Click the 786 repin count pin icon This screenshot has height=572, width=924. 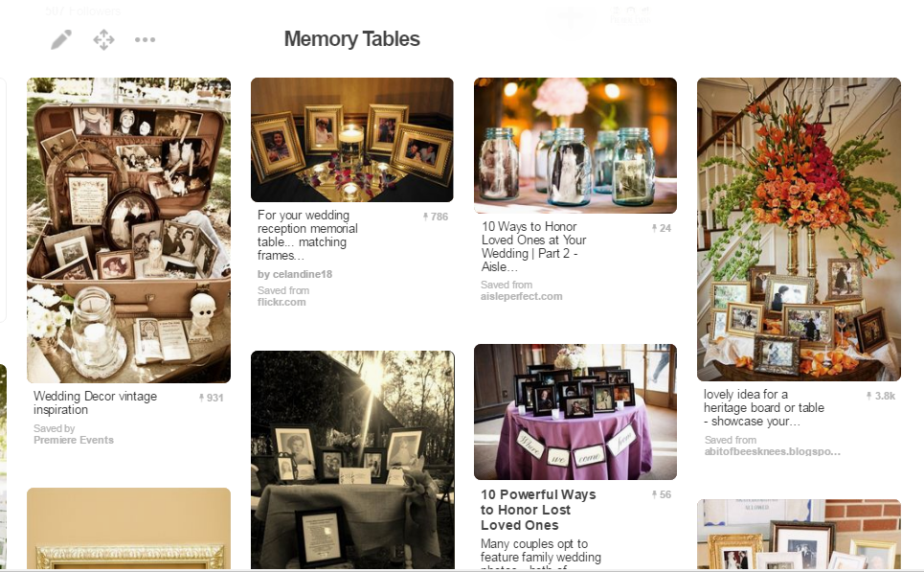pos(425,217)
